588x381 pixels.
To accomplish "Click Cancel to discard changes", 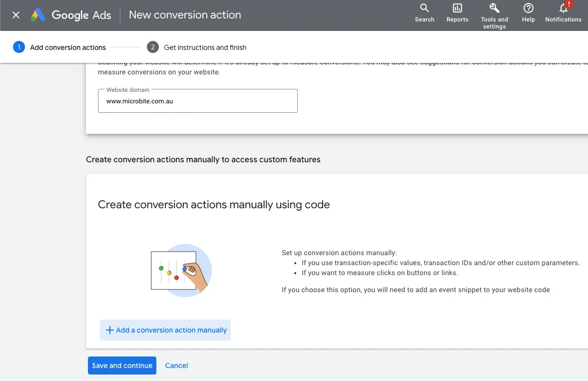I will click(x=176, y=365).
